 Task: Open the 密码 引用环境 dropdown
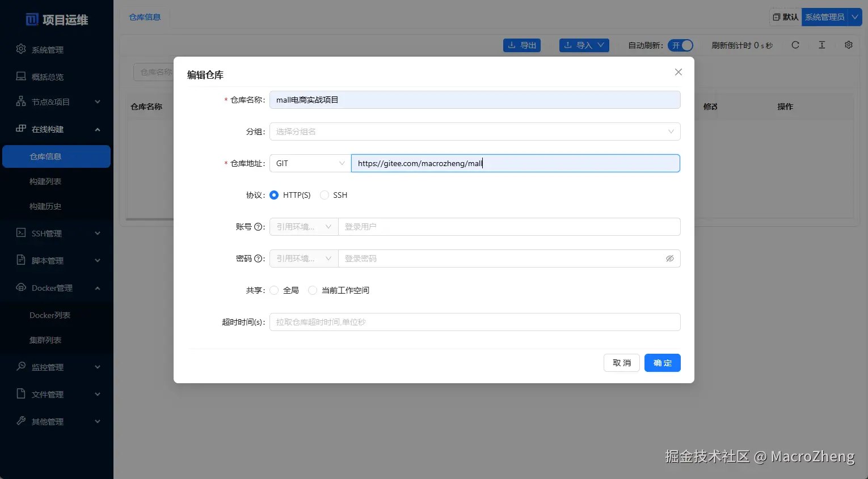click(x=304, y=258)
